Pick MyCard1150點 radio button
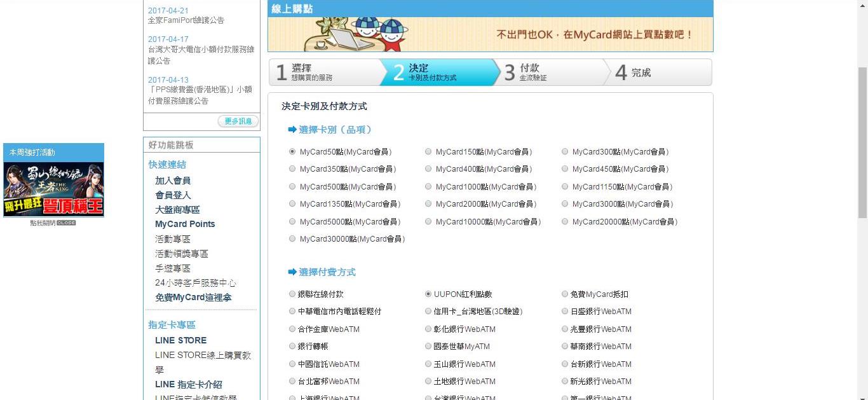Screen dimensions: 868x400 [565, 187]
